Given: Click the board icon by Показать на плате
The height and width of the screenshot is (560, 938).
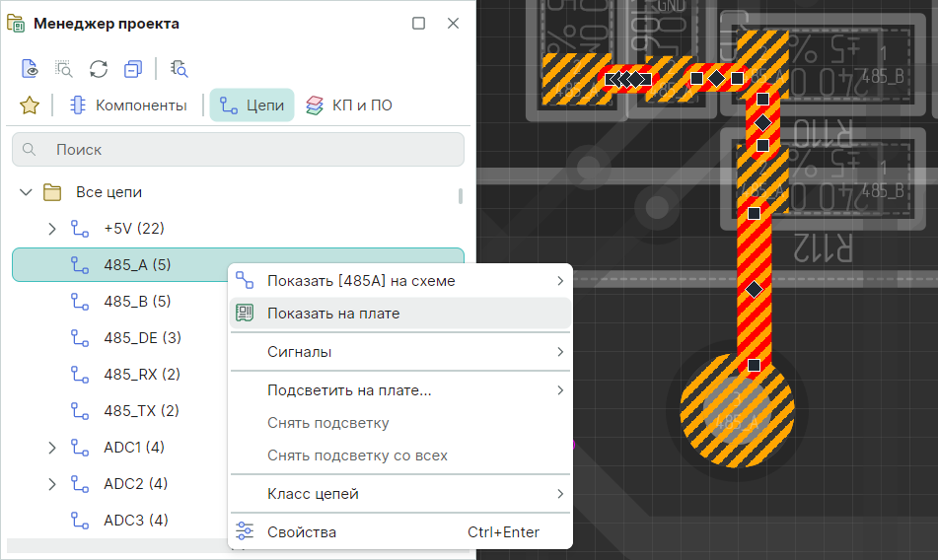Looking at the screenshot, I should [x=245, y=313].
